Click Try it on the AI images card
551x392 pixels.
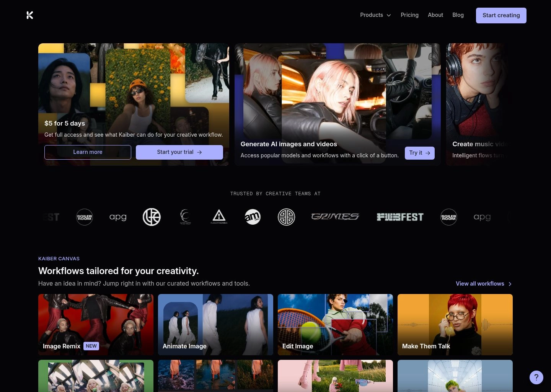(419, 153)
